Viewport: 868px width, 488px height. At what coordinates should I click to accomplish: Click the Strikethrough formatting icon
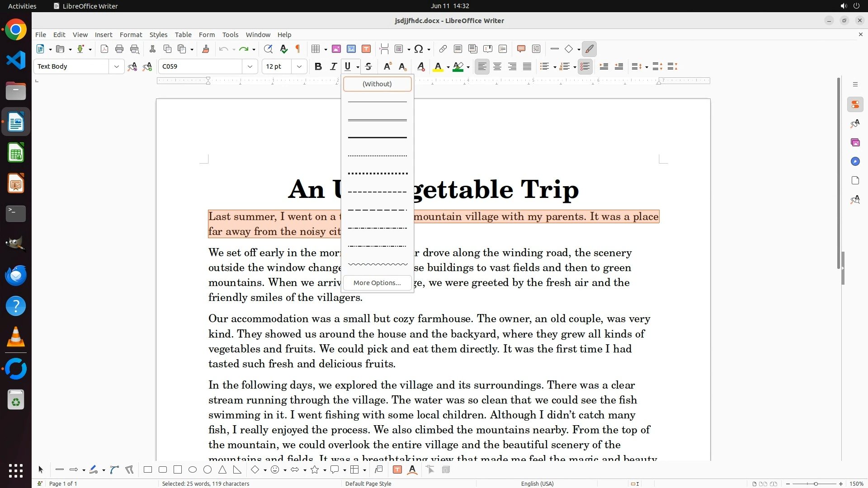click(368, 67)
